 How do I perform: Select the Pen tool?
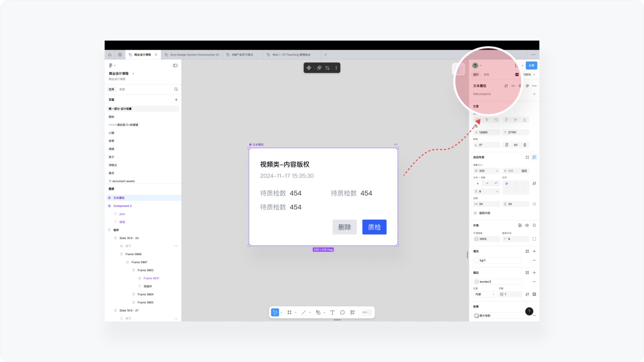318,312
